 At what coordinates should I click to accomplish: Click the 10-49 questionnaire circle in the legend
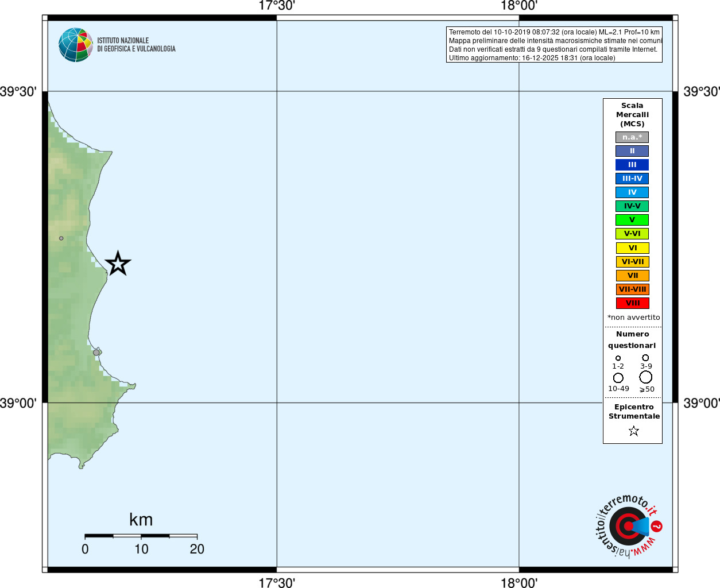618,378
